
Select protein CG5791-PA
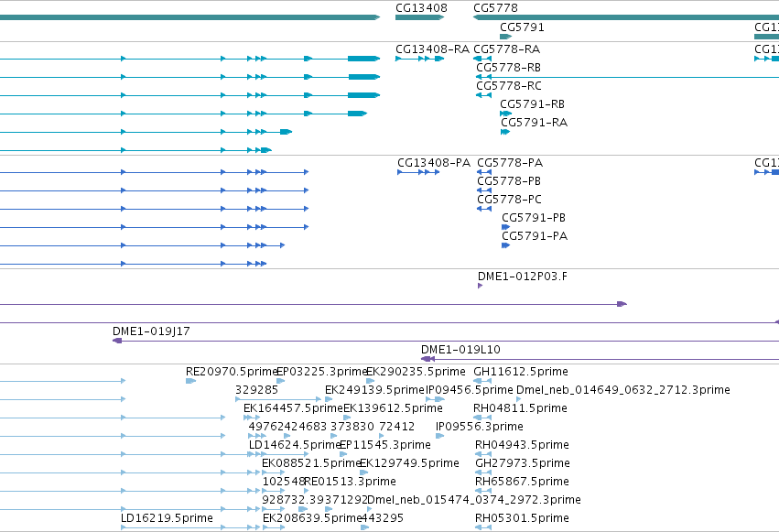(505, 246)
